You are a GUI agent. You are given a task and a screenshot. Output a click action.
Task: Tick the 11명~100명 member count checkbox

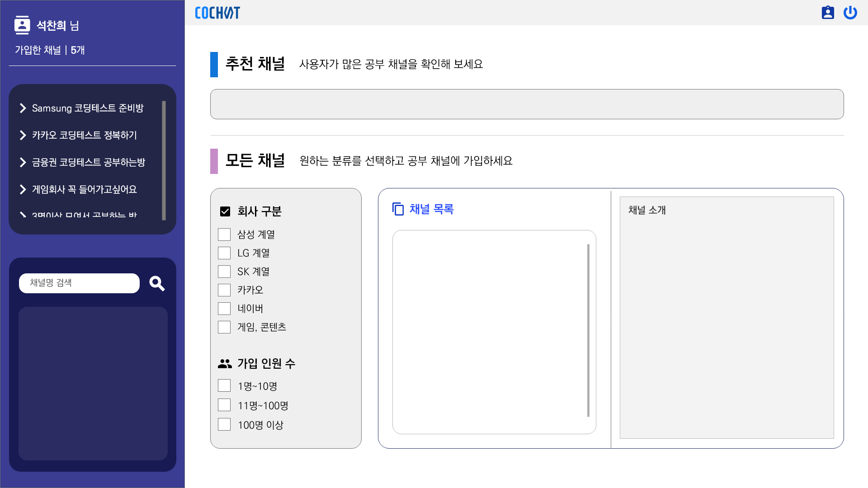(x=224, y=405)
